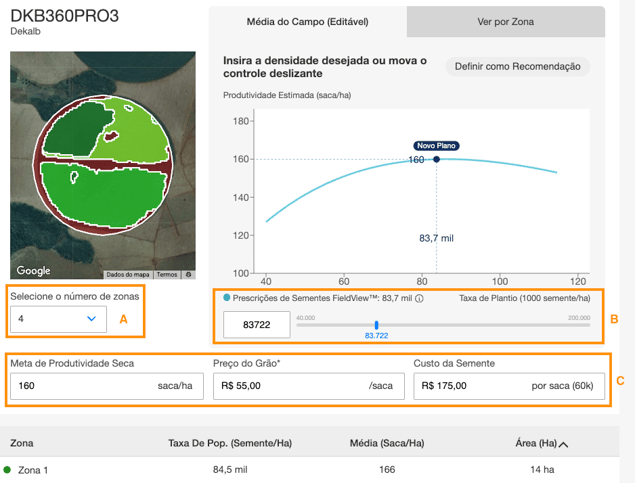Click the Zona column header

tap(22, 443)
